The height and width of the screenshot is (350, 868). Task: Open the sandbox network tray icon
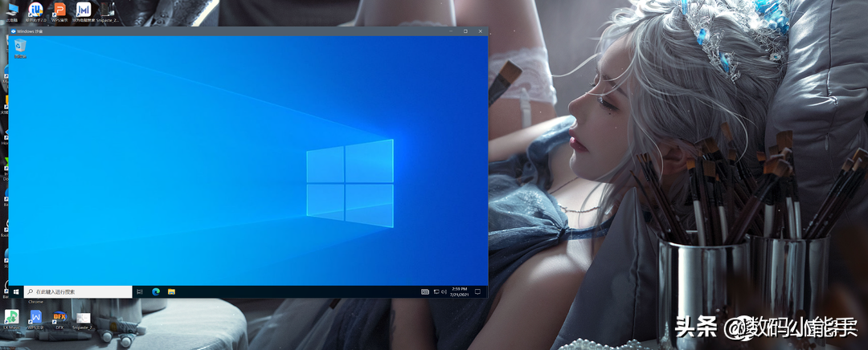pos(436,291)
